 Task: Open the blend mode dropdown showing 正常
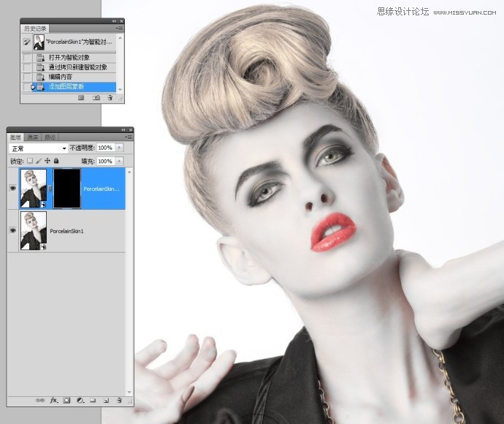(x=39, y=148)
